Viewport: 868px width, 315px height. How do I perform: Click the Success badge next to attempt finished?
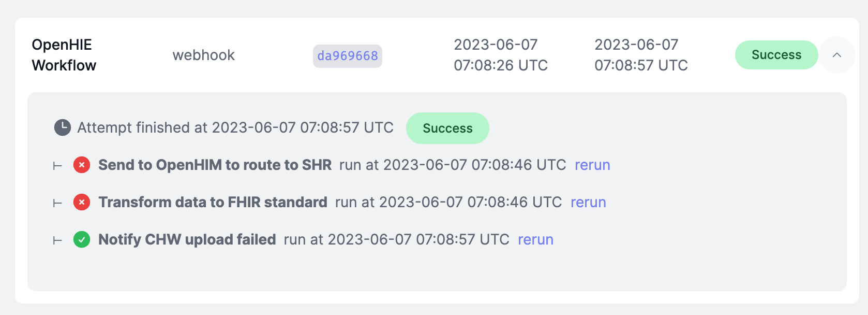point(447,128)
